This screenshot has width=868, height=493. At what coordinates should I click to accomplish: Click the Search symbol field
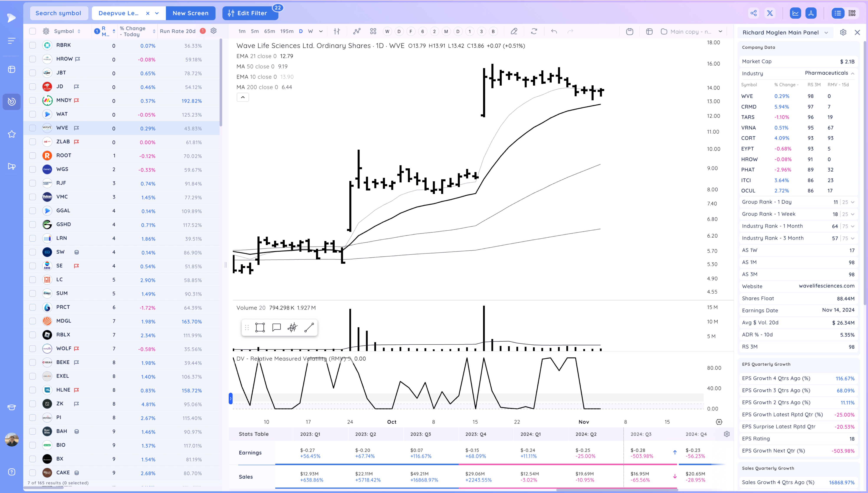tap(59, 13)
